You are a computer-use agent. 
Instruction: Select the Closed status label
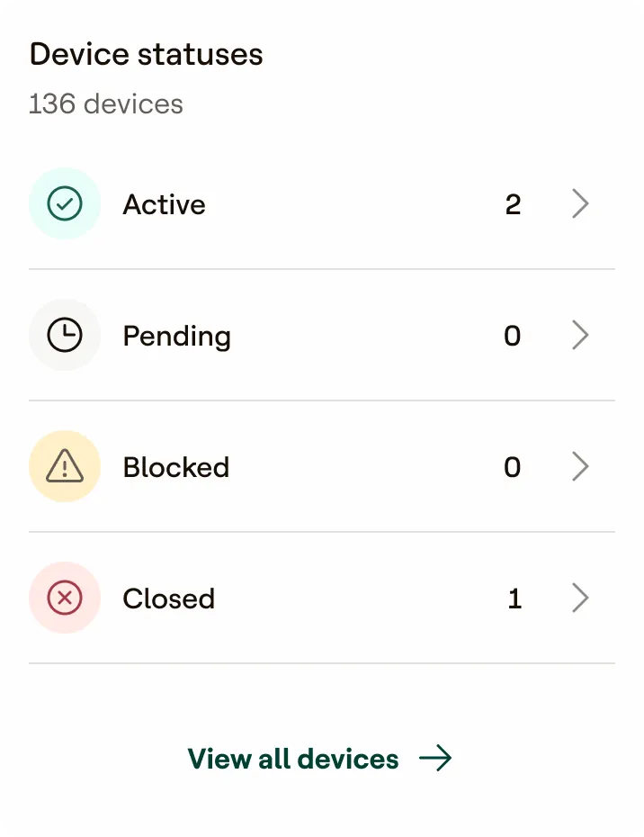click(x=168, y=598)
